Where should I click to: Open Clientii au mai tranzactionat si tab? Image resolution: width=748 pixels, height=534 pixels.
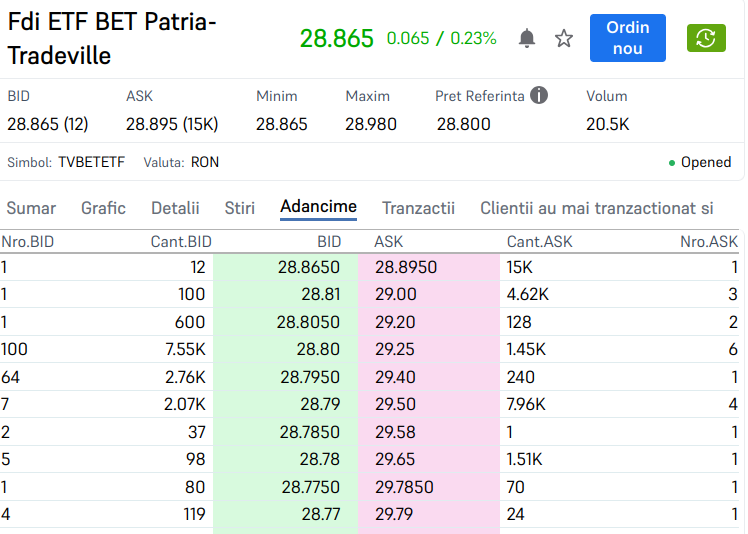point(596,208)
